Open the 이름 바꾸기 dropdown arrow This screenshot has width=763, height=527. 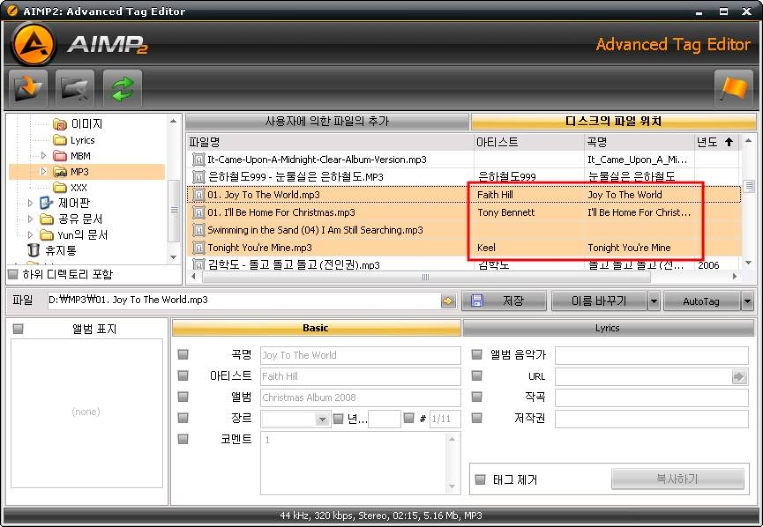coord(654,301)
